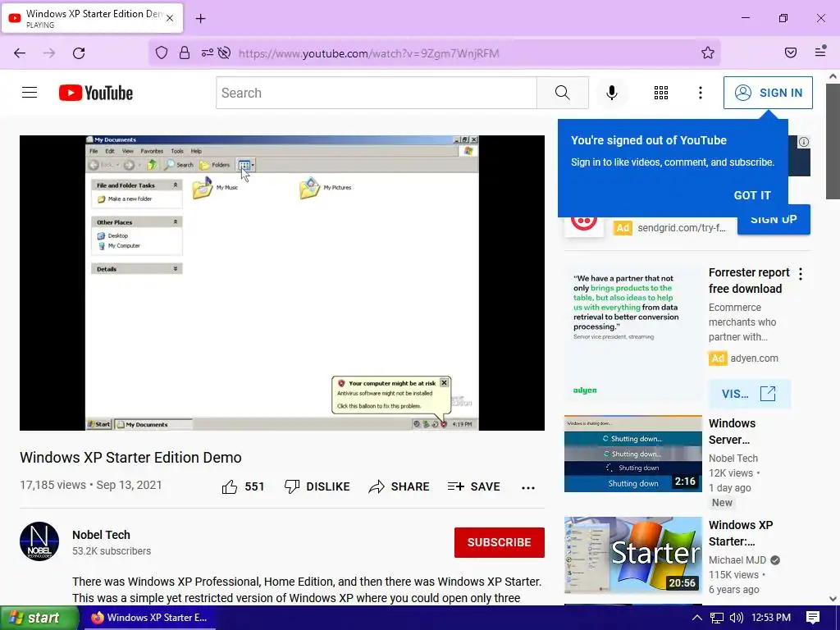
Task: Open the speaker volume tray icon
Action: coord(736,618)
